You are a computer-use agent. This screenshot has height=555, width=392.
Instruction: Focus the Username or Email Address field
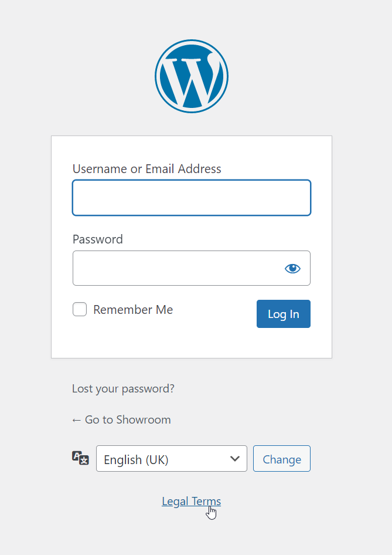coord(192,198)
